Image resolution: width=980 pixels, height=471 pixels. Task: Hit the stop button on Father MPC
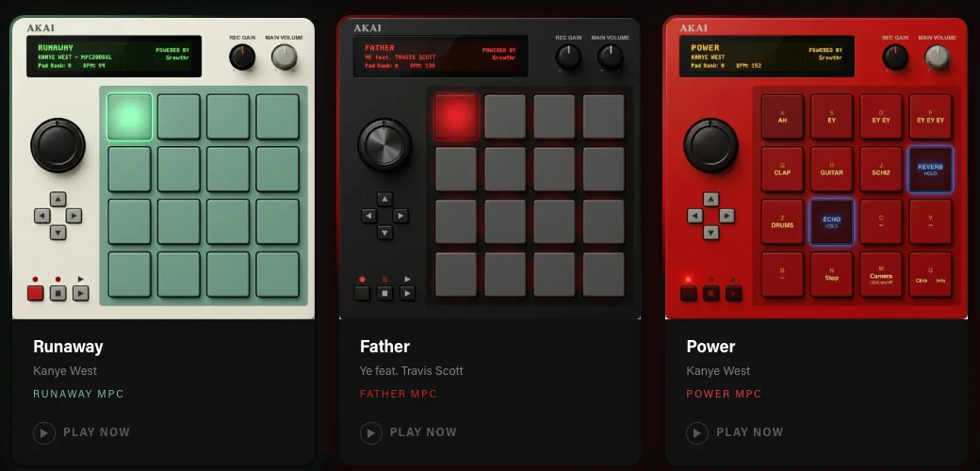click(x=385, y=293)
